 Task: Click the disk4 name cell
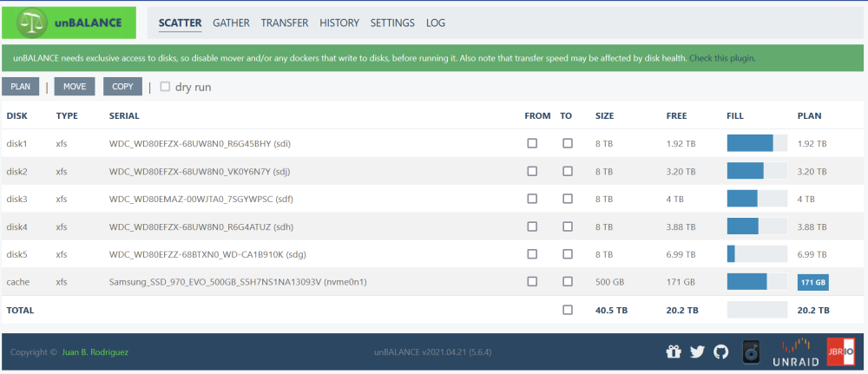17,226
